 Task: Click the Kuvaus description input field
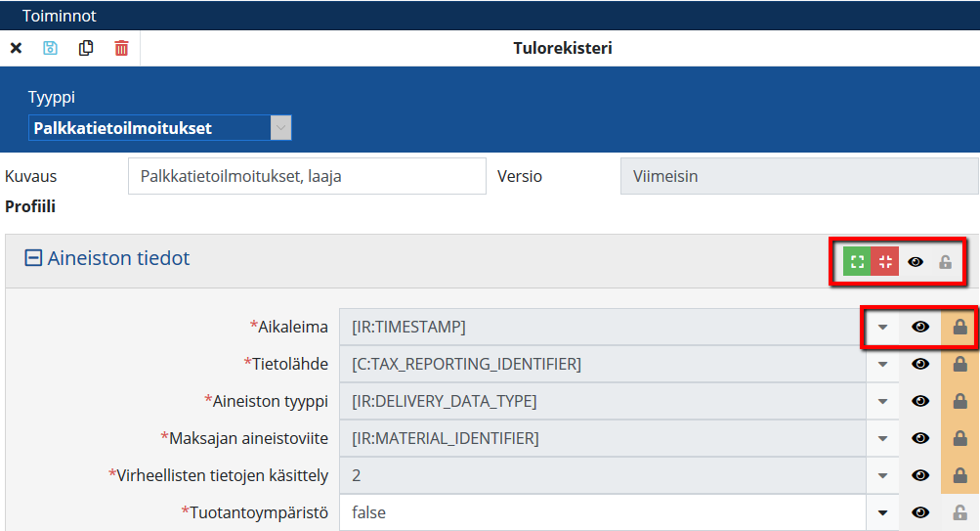pos(307,177)
